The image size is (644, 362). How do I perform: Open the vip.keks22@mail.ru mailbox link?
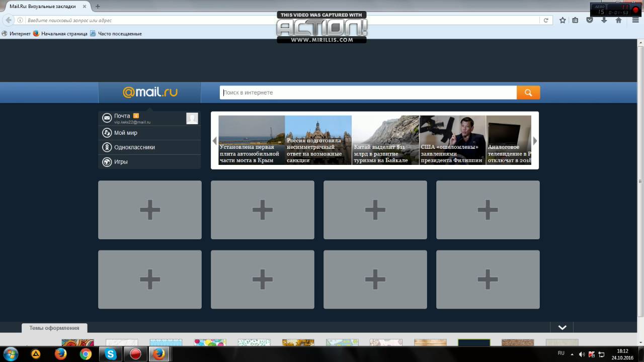[x=132, y=122]
